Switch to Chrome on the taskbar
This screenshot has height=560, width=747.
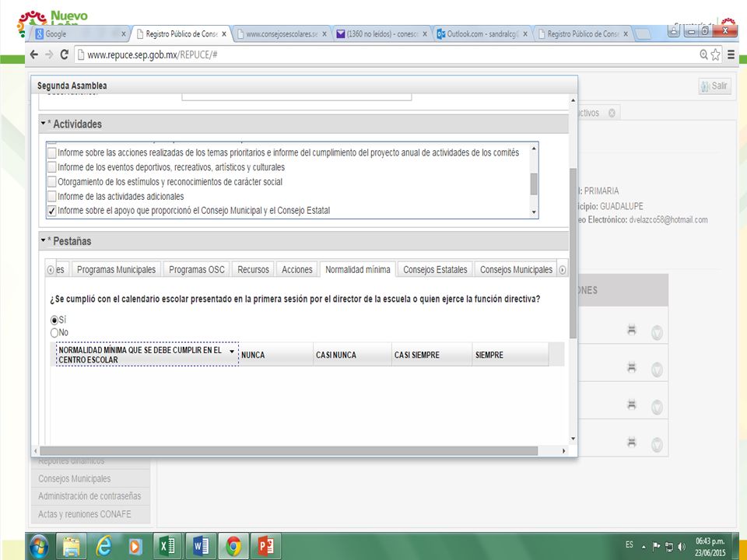pyautogui.click(x=233, y=546)
